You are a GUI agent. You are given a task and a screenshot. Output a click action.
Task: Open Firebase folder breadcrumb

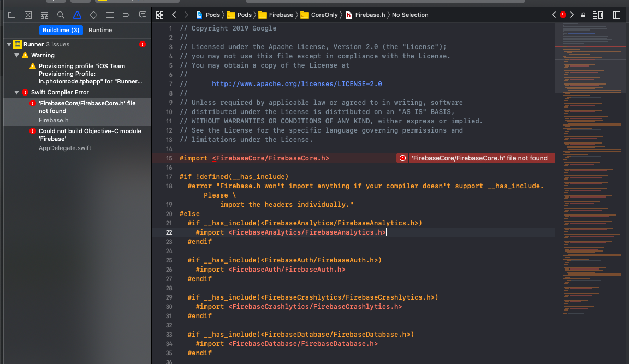tap(276, 15)
